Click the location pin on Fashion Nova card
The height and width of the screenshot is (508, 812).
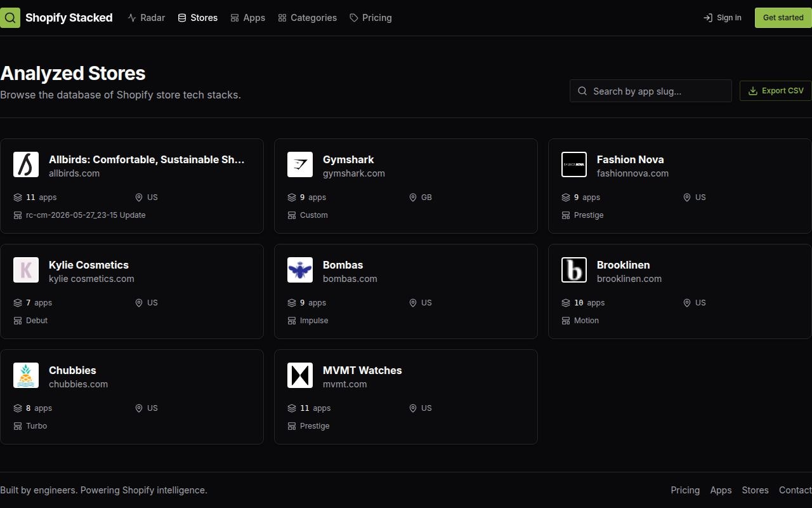pos(687,197)
